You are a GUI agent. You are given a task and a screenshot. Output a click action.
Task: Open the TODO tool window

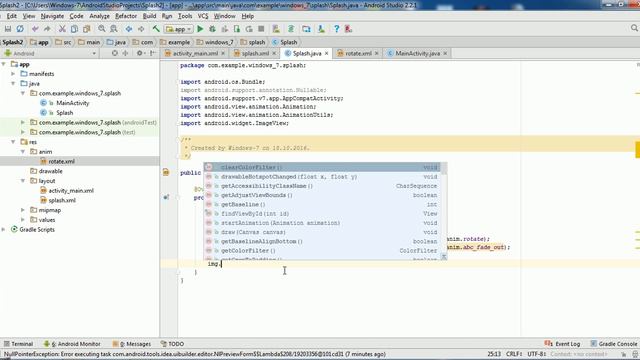tap(172, 344)
